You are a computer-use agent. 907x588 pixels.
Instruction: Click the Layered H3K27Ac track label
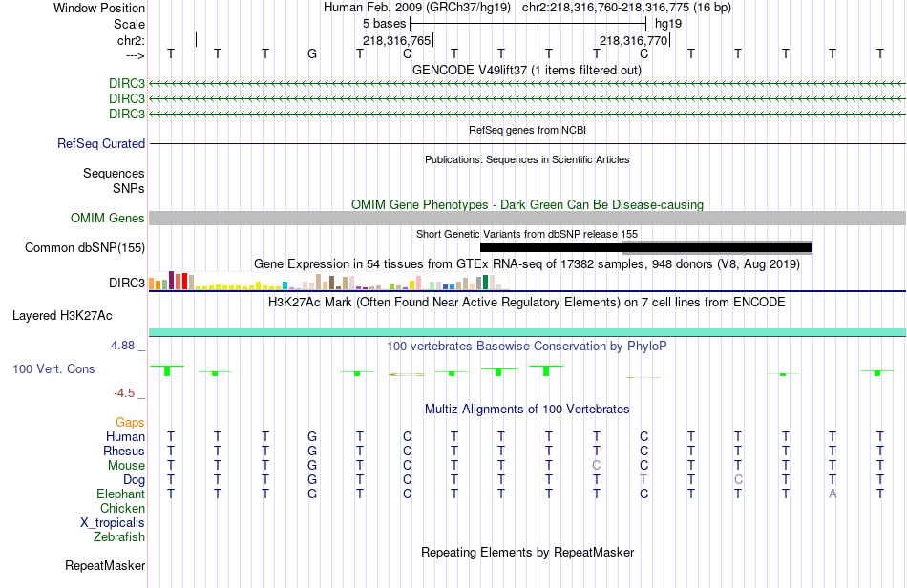coord(62,315)
